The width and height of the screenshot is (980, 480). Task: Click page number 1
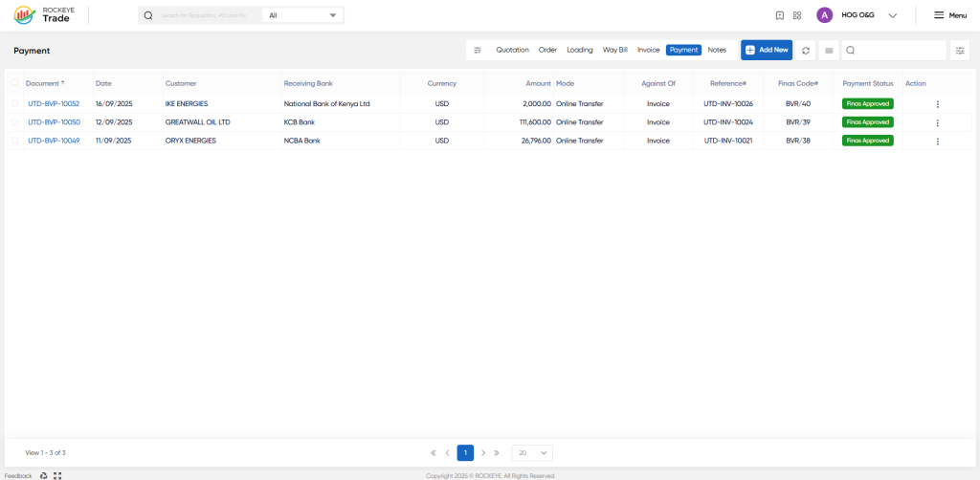(465, 452)
